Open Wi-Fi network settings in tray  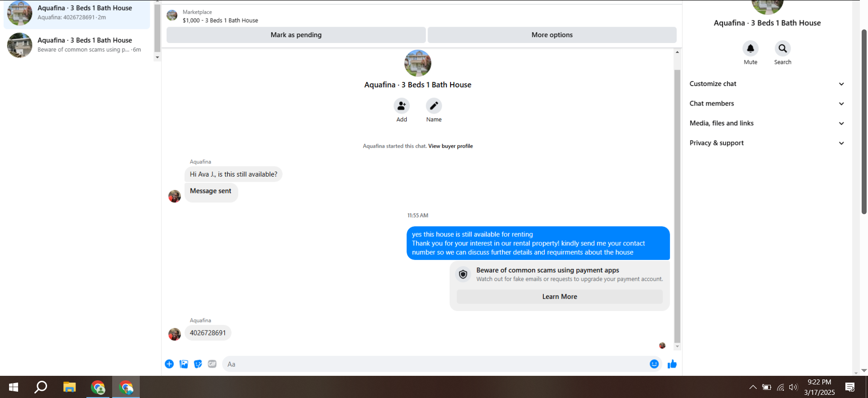tap(780, 387)
